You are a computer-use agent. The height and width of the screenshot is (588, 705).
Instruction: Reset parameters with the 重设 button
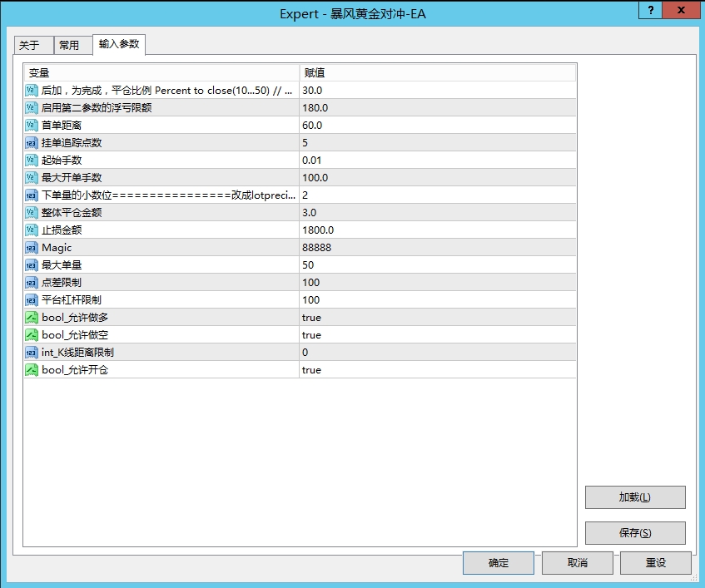(656, 563)
